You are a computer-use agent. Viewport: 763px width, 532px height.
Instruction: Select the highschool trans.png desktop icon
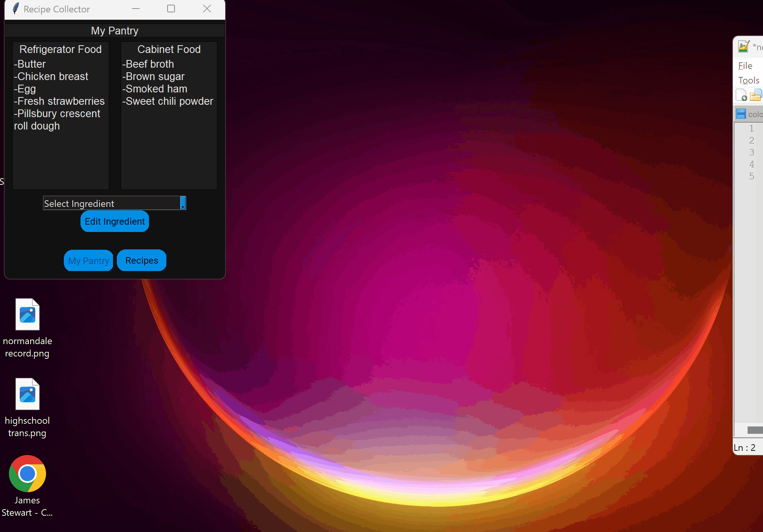coord(27,408)
